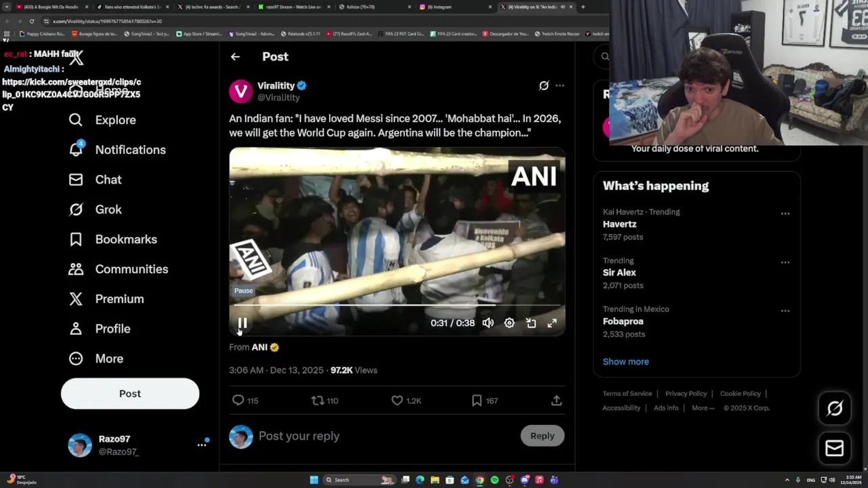Toggle picture-in-picture mode on the video
Viewport: 868px width, 488px height.
point(531,323)
